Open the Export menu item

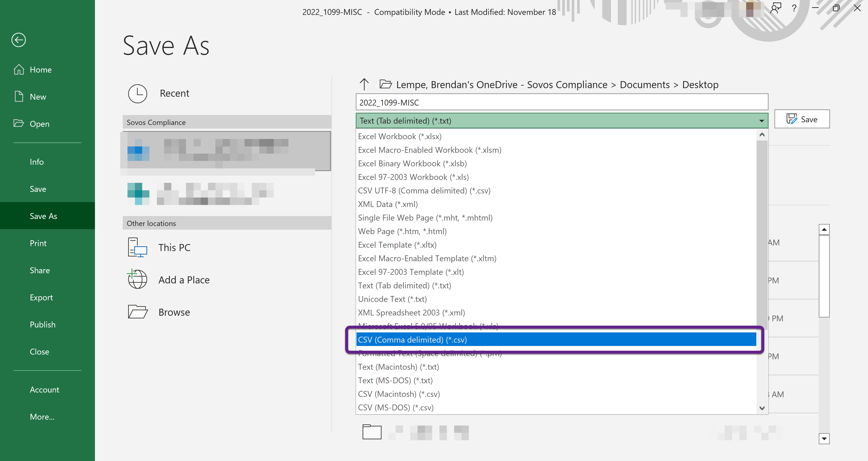[41, 297]
